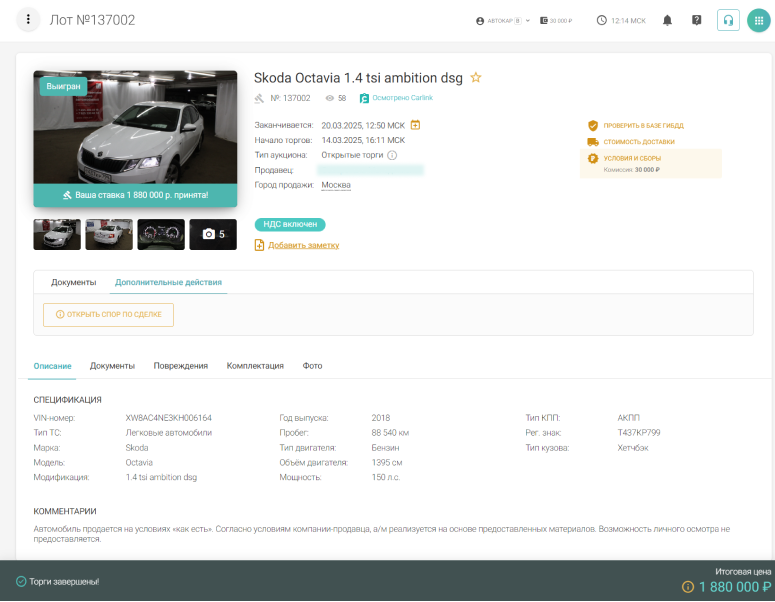Open the three-dot menu beside the lot number

[29, 20]
